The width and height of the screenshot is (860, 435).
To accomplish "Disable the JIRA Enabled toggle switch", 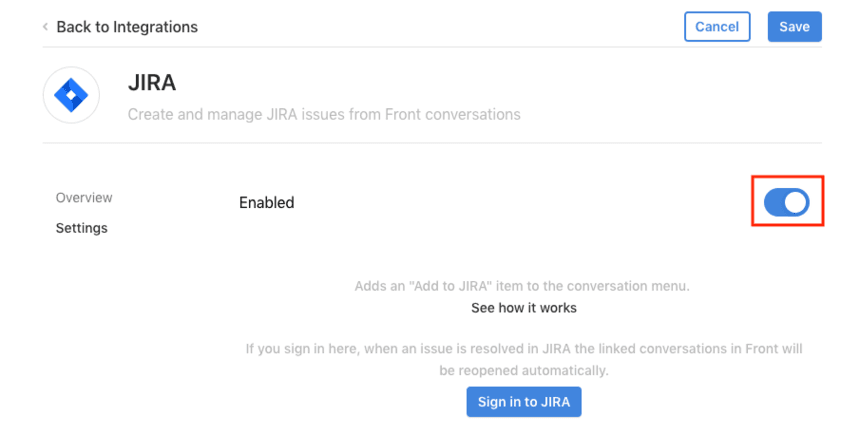I will [x=787, y=202].
